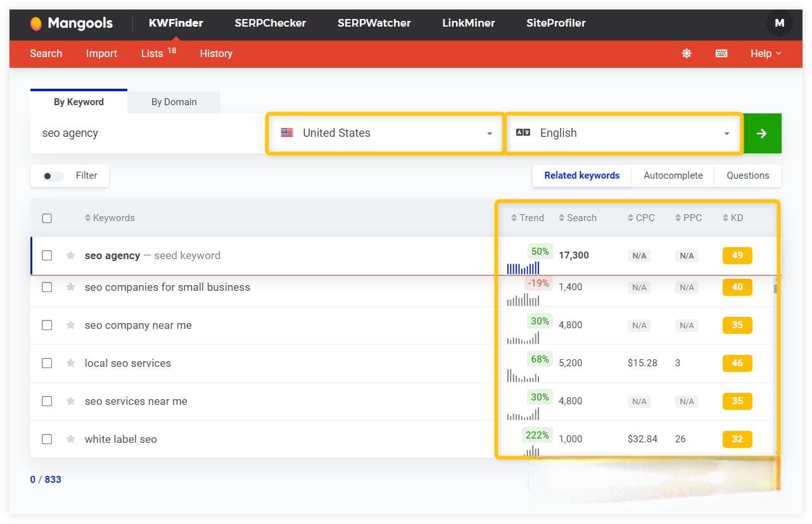Viewport: 812px width, 524px height.
Task: Check the select-all keywords checkbox
Action: pyautogui.click(x=47, y=218)
